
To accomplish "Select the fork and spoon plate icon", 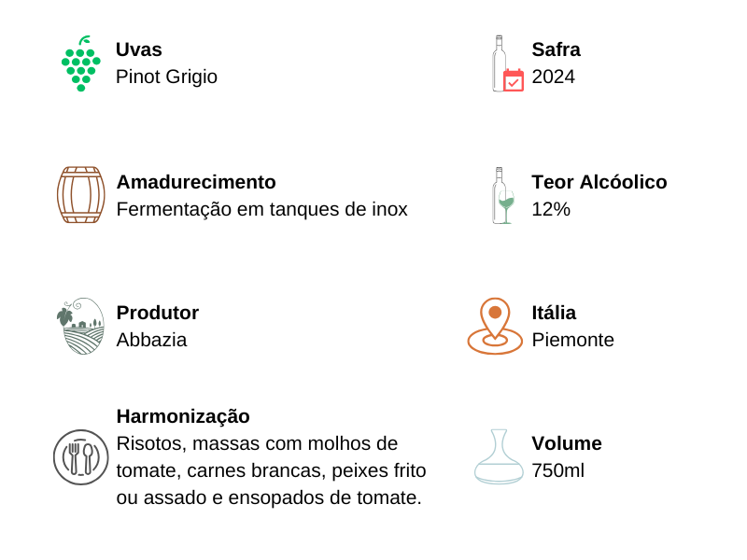I will coord(81,457).
